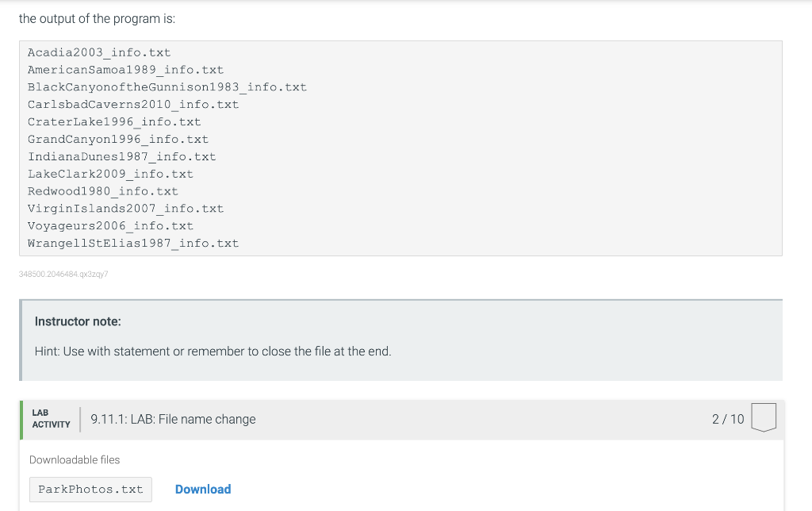Viewport: 812px width, 511px height.
Task: Click the Downloadable files heading
Action: (x=75, y=459)
